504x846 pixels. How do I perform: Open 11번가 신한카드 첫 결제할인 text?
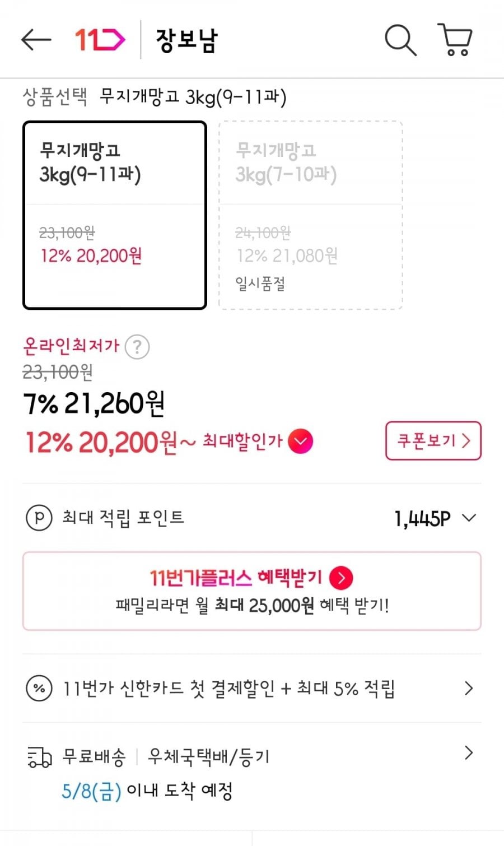[228, 688]
